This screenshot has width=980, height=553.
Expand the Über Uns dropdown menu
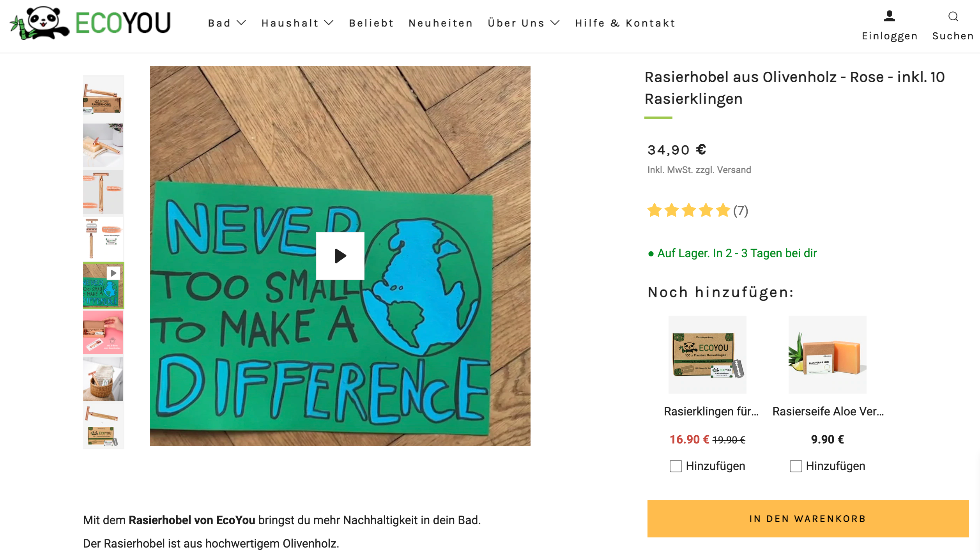(x=524, y=23)
